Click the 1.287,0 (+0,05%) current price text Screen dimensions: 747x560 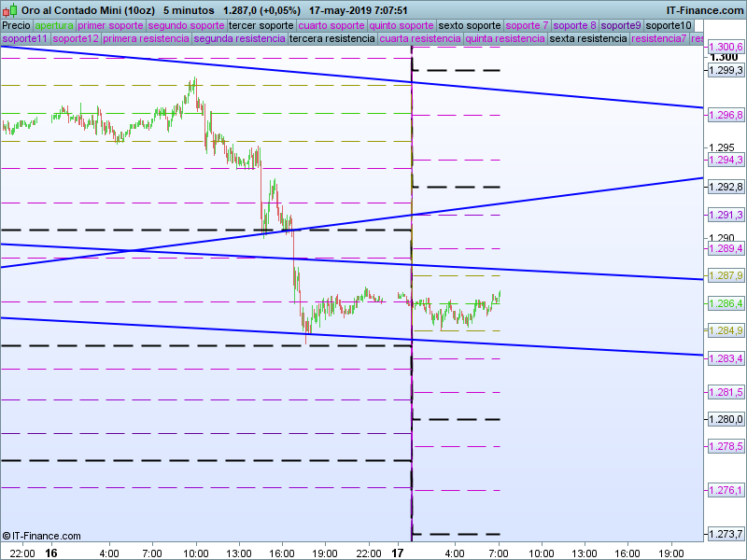pos(262,10)
